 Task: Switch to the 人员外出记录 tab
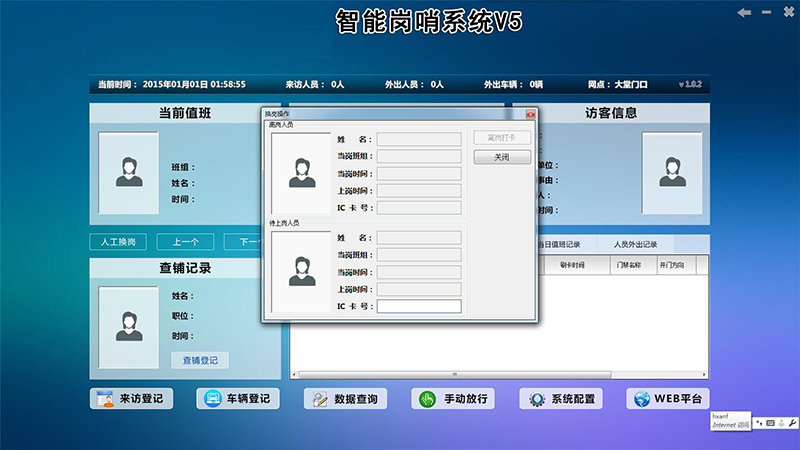[628, 244]
